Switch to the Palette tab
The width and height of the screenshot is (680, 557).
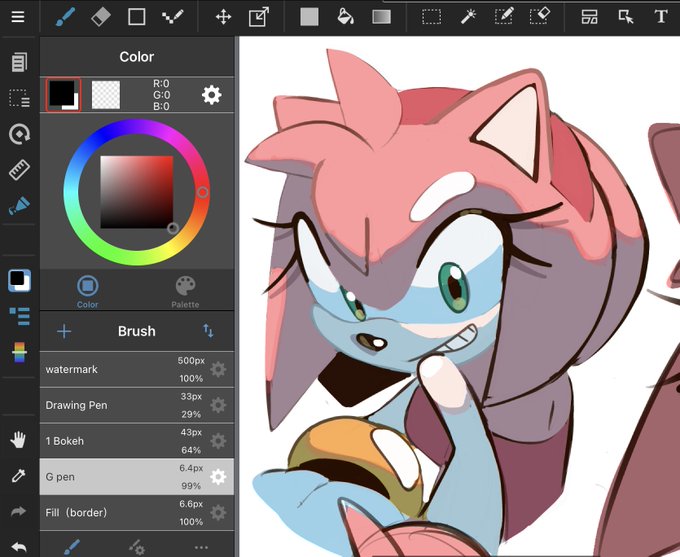(x=185, y=292)
